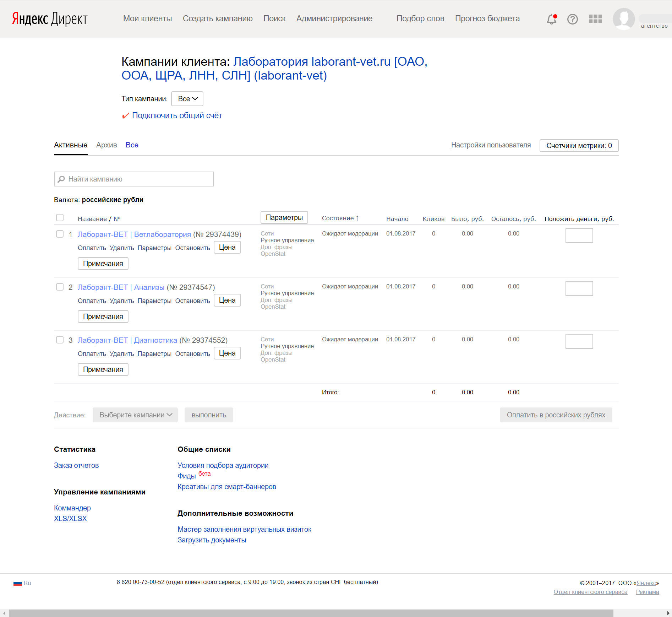Click Цена button for Анализы campaign
Screen dimensions: 672x617
click(x=227, y=300)
